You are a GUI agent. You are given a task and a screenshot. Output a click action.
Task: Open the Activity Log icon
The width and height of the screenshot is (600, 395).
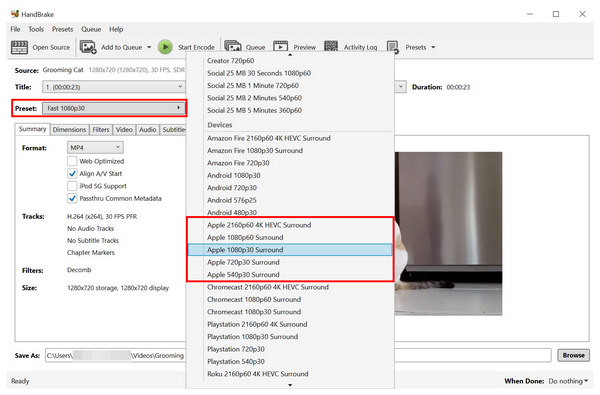pos(331,47)
